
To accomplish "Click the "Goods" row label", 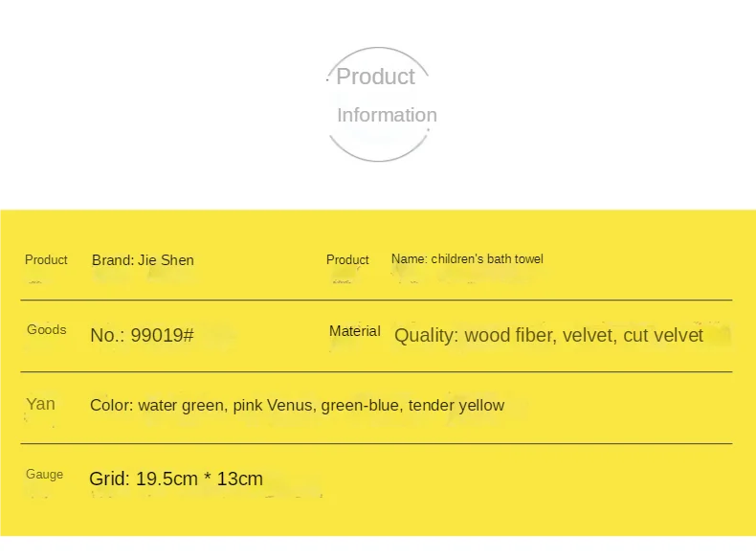I will 46,329.
